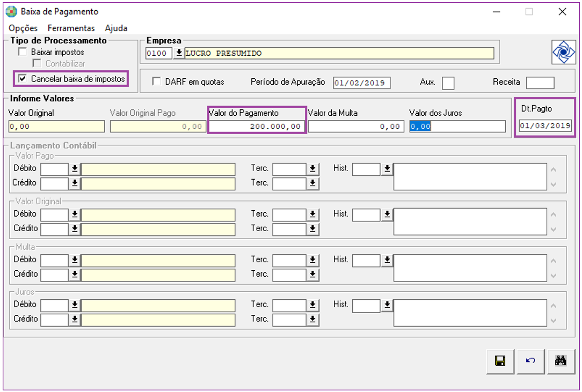Click the Baixa de Pagamento title bar icon
The height and width of the screenshot is (392, 582).
11,12
